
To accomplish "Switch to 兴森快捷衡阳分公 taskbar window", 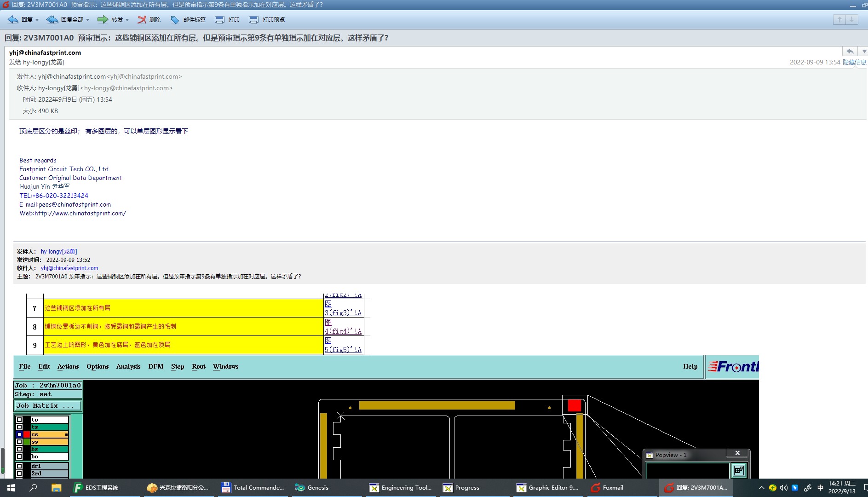I will click(x=178, y=487).
